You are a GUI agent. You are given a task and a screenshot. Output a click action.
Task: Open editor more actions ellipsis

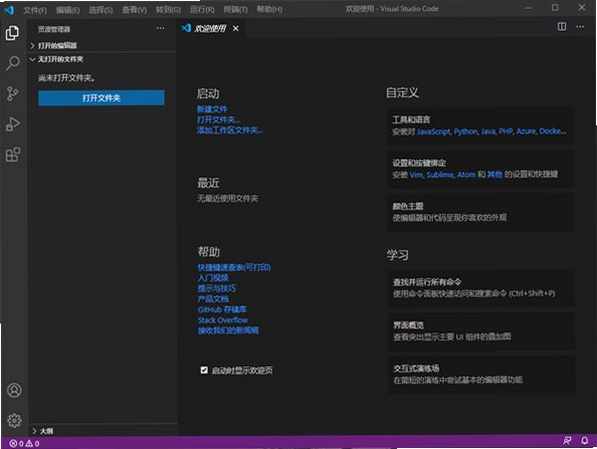tap(580, 27)
